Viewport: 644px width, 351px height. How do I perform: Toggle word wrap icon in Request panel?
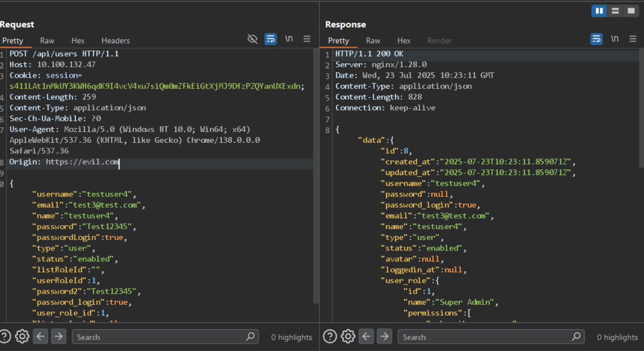[271, 39]
